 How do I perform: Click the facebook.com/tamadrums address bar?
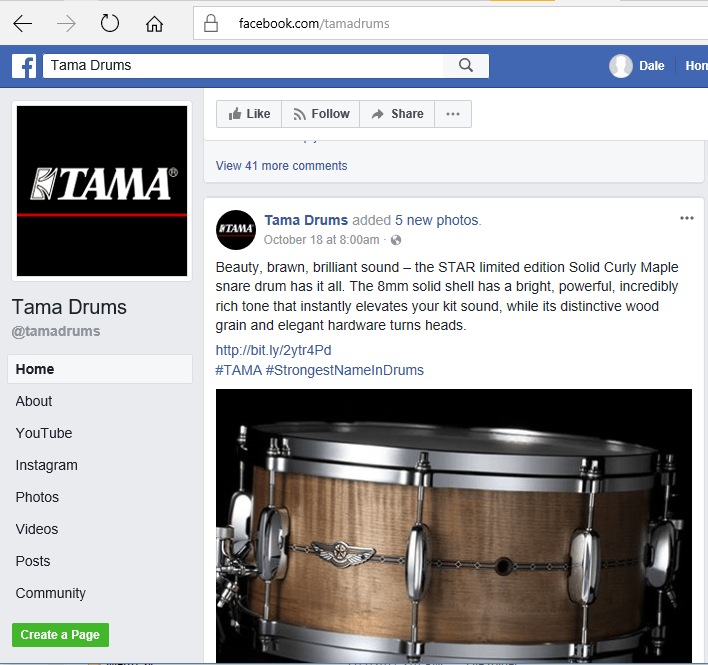[x=451, y=23]
